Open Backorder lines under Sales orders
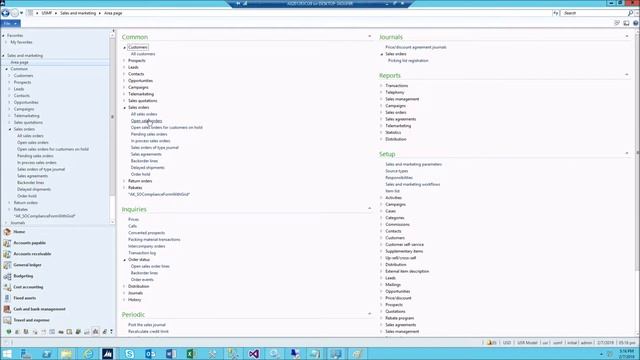 point(144,161)
